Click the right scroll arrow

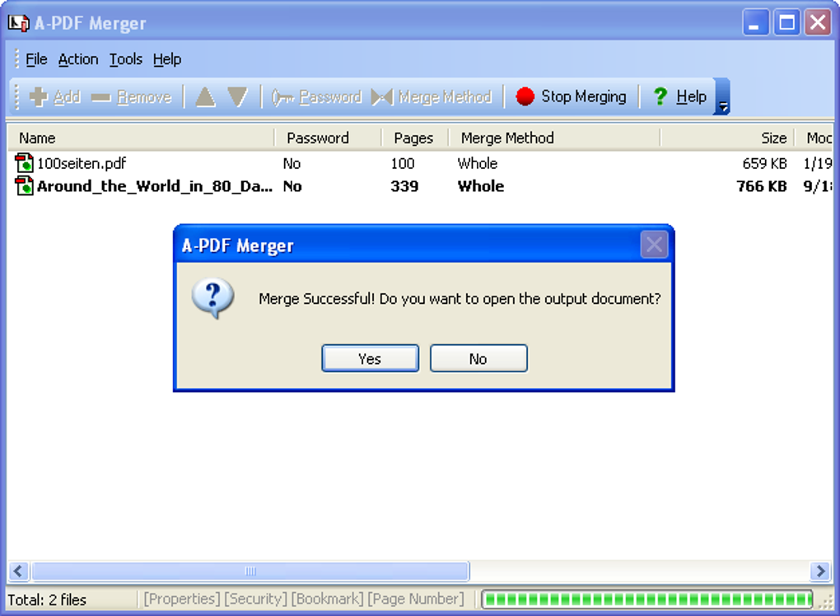820,571
